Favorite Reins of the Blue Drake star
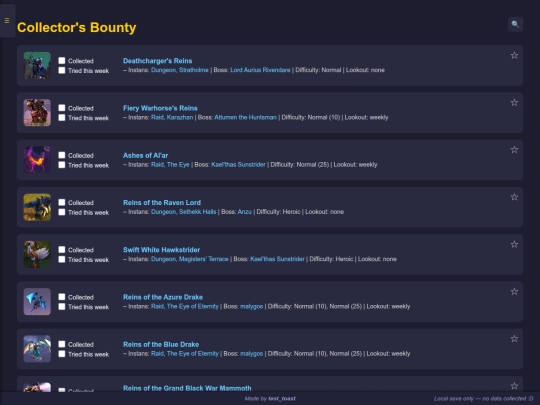 point(514,339)
